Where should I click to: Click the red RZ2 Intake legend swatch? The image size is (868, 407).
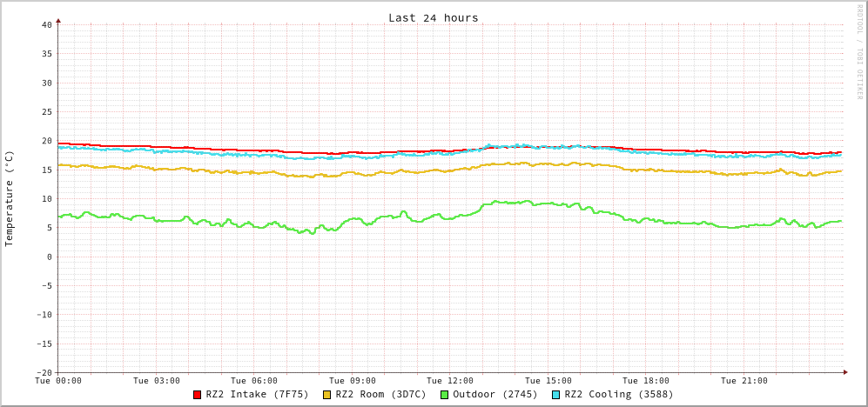click(198, 395)
